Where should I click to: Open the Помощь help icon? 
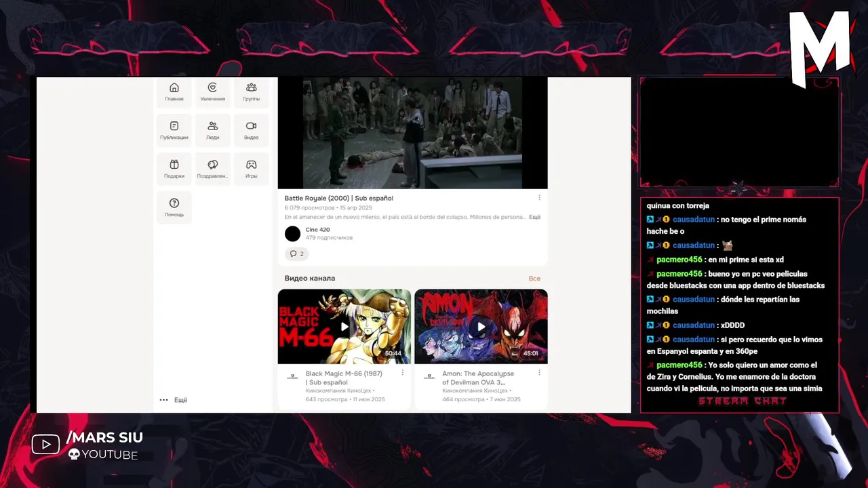tap(174, 208)
